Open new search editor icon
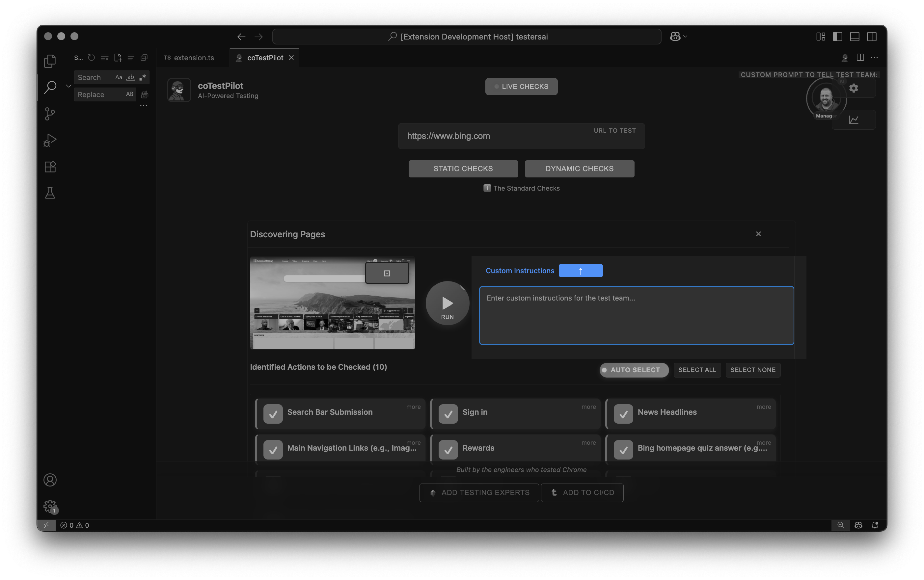Viewport: 924px width, 580px height. point(118,58)
